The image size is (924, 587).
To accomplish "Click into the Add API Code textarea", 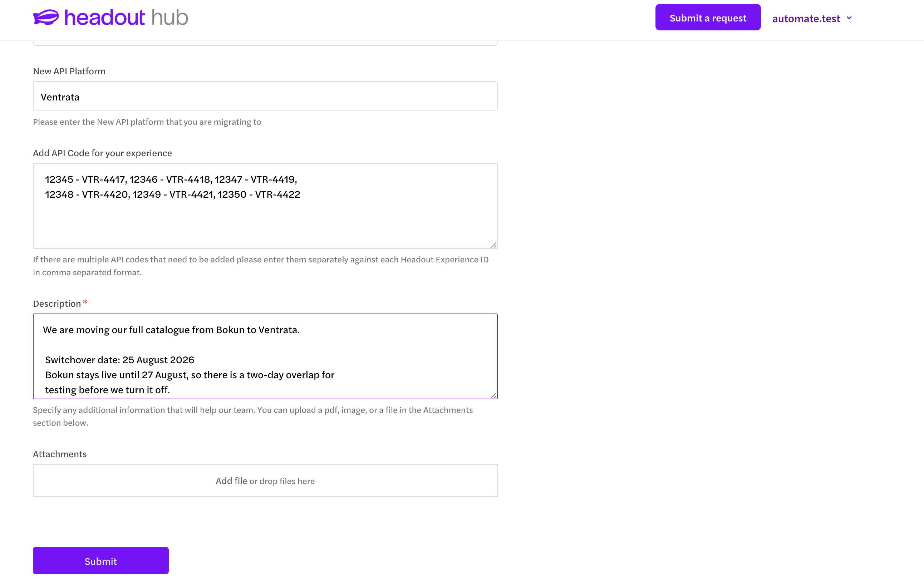I will 265,206.
